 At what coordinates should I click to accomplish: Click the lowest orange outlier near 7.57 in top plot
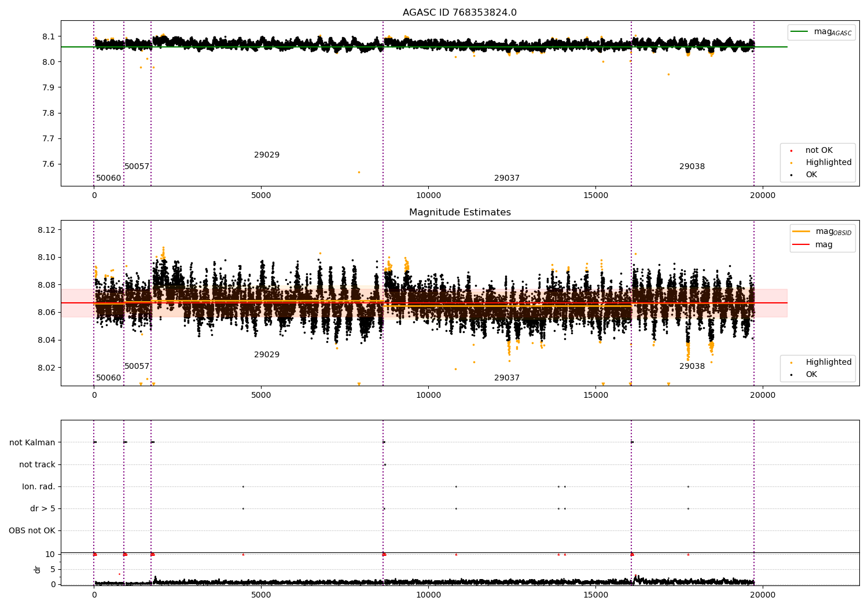point(359,172)
